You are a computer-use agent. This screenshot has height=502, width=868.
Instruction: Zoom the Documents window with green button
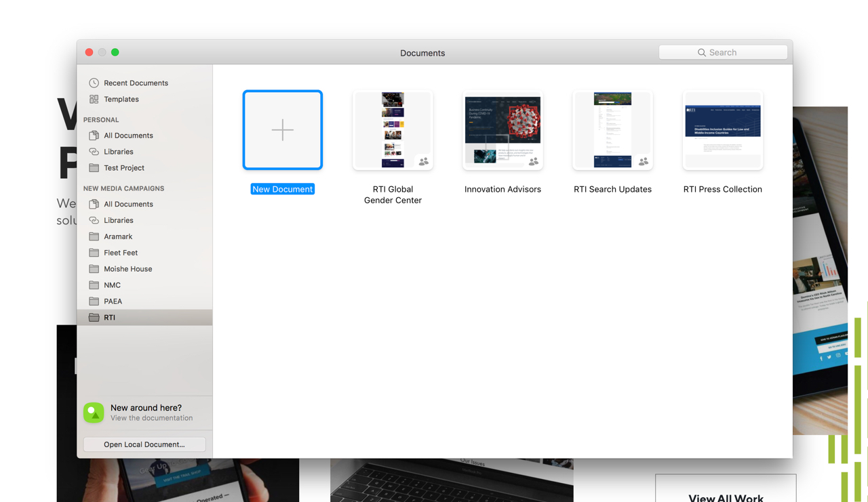click(x=115, y=52)
